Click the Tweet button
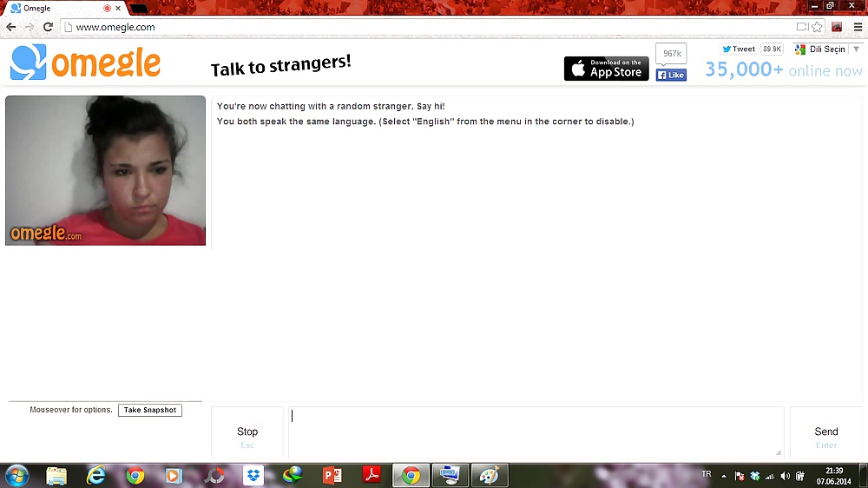This screenshot has height=488, width=868. 739,49
